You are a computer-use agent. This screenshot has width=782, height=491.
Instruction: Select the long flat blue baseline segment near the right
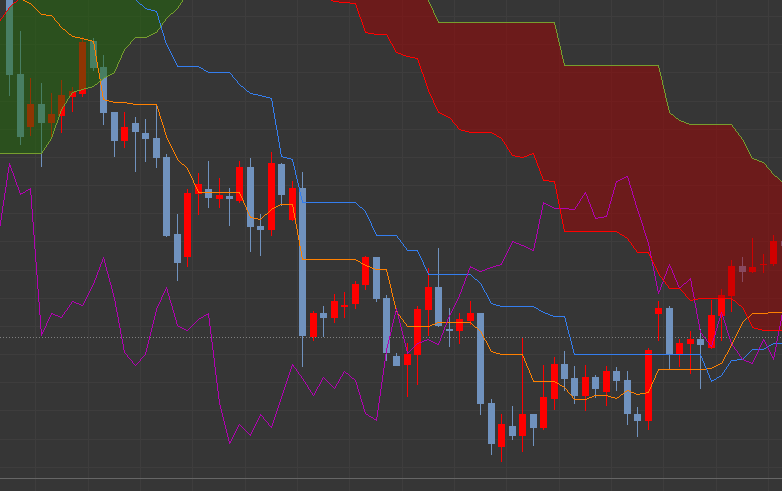637,354
